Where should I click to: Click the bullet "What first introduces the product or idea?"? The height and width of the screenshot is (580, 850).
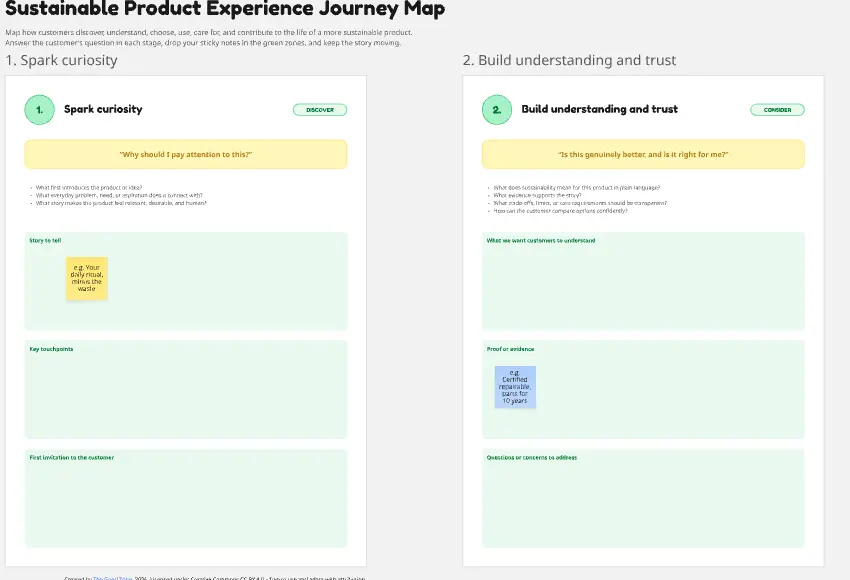[89, 188]
